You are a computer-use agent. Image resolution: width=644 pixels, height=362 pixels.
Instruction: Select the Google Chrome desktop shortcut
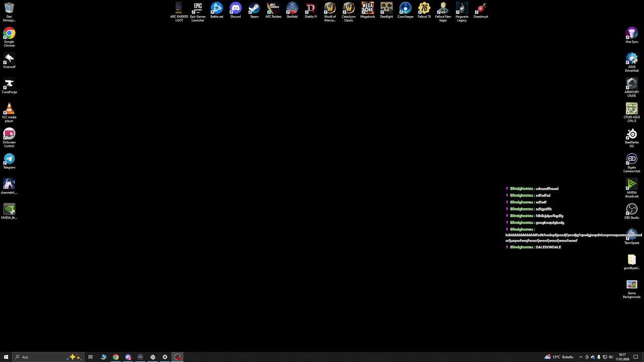pyautogui.click(x=9, y=37)
